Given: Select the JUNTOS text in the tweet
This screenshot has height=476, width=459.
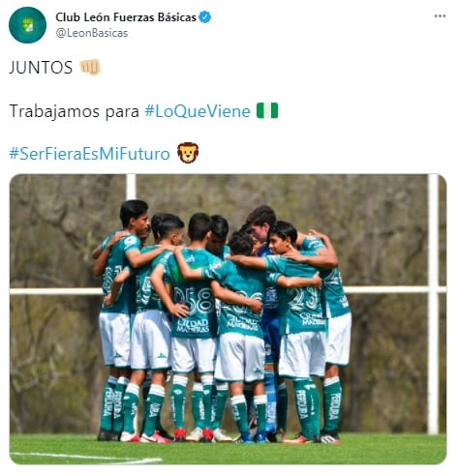Looking at the screenshot, I should [x=41, y=68].
